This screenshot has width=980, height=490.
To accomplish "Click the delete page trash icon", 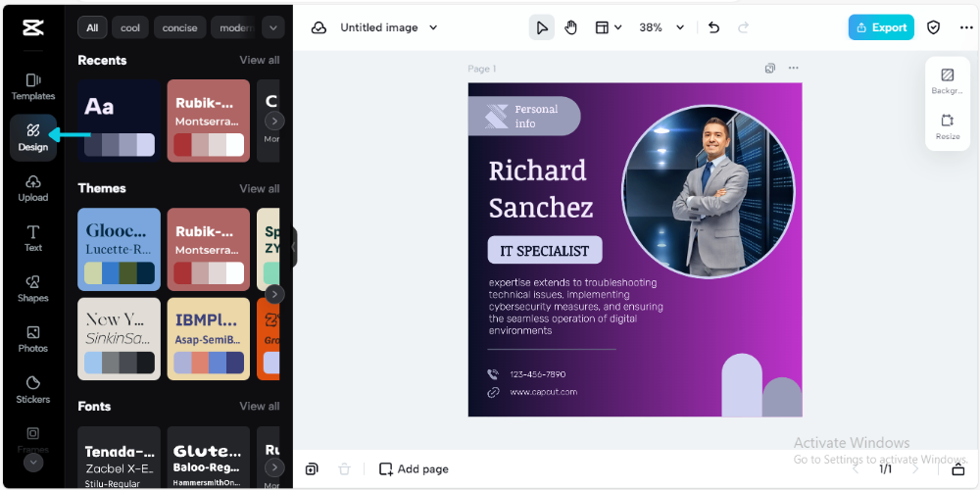I will [x=344, y=468].
